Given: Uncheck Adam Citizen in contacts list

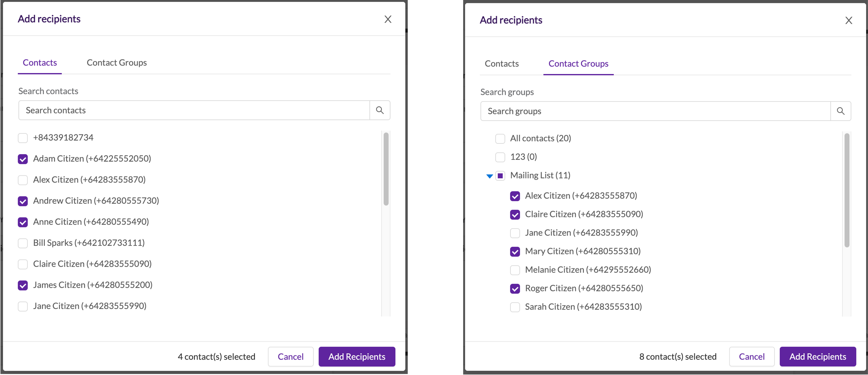Looking at the screenshot, I should click(x=23, y=159).
